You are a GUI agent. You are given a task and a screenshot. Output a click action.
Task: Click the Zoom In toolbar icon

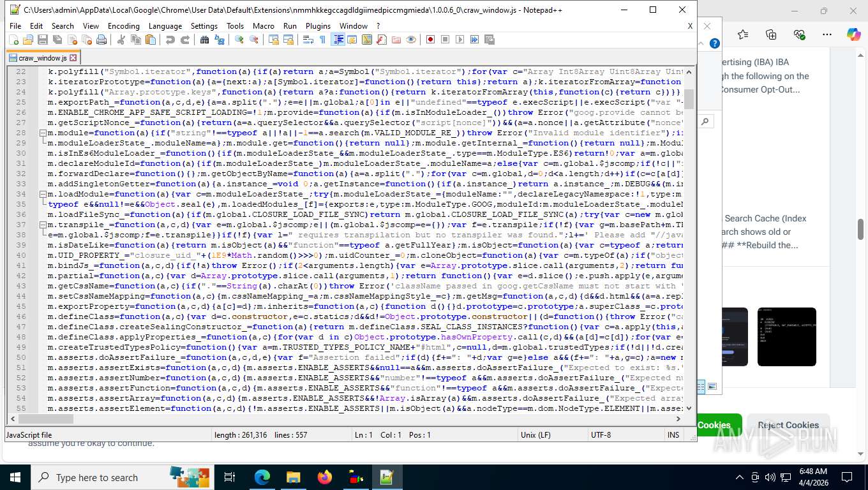click(239, 40)
